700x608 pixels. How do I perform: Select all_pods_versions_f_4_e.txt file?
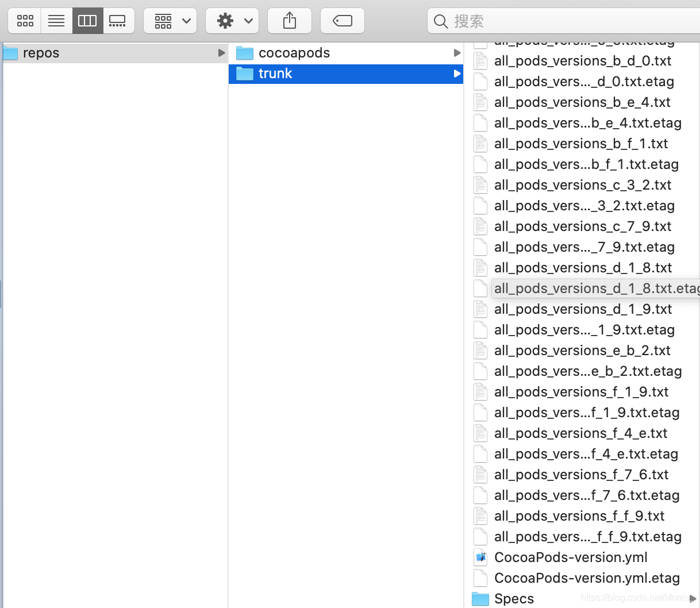click(582, 433)
